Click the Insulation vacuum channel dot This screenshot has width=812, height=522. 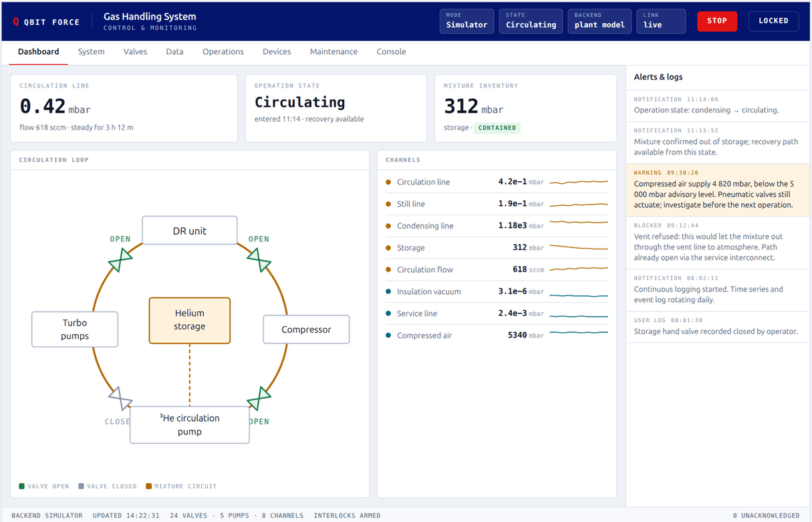click(388, 291)
